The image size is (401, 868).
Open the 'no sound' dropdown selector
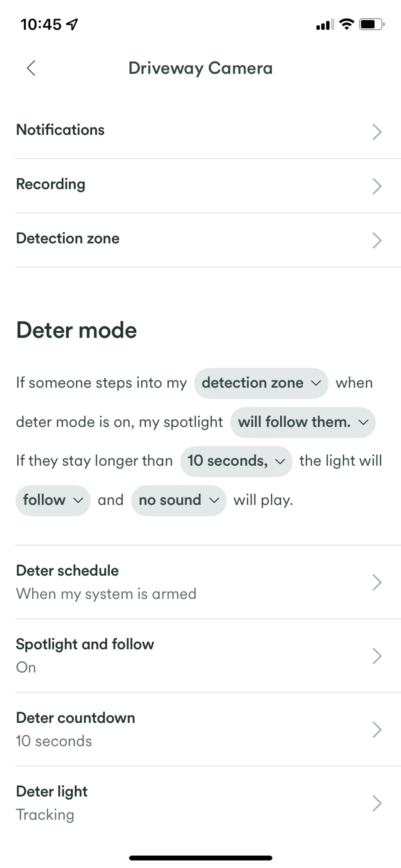click(x=178, y=500)
